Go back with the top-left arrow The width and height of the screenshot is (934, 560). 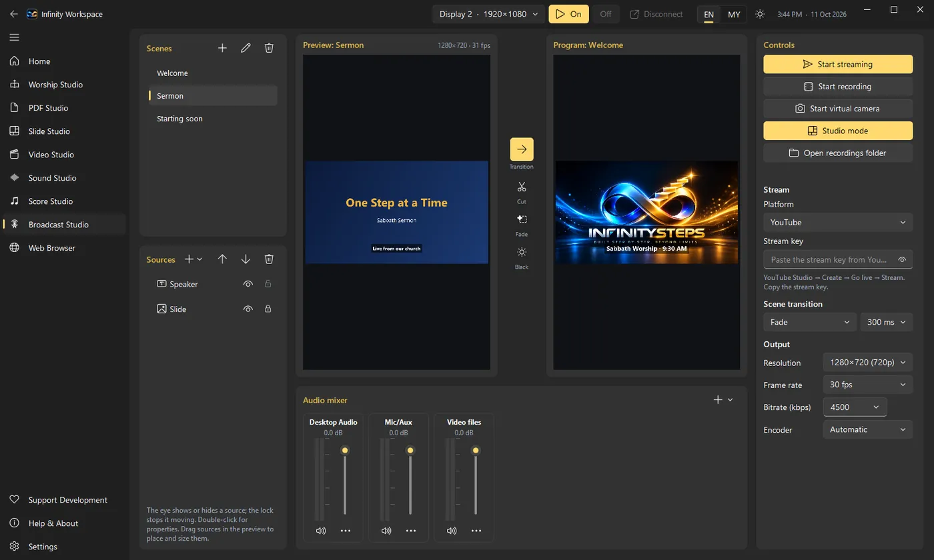(x=14, y=14)
